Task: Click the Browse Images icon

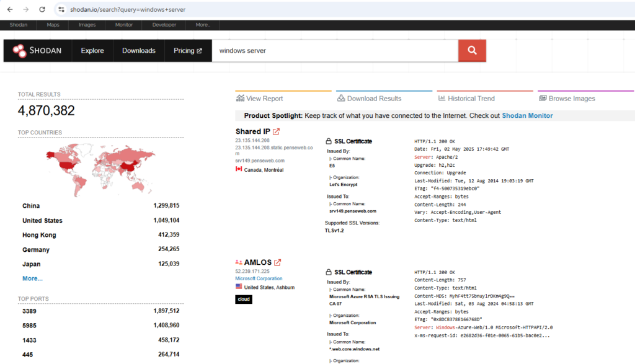Action: click(x=543, y=98)
